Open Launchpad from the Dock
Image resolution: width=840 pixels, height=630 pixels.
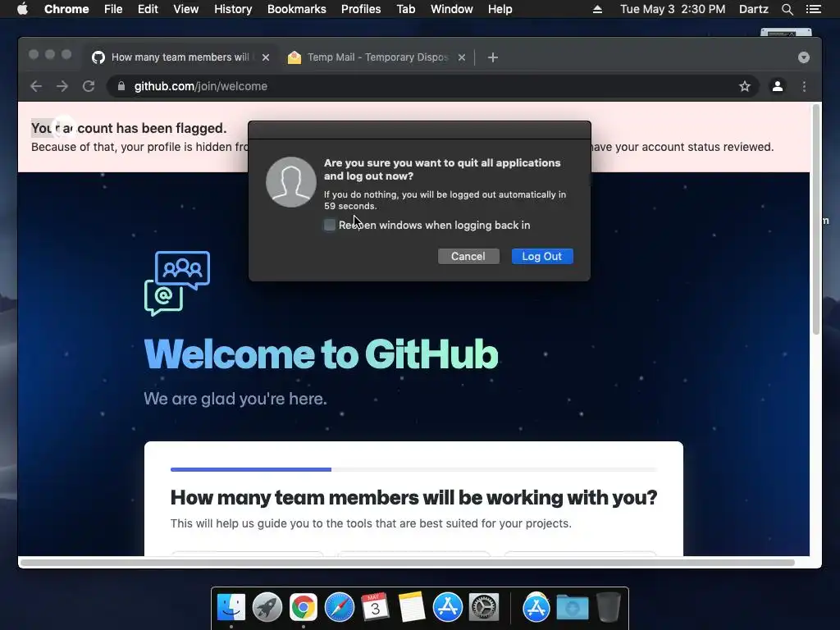(267, 608)
